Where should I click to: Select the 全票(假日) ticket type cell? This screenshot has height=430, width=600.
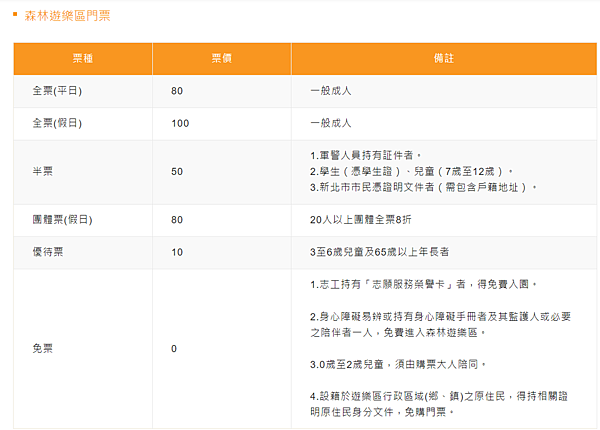(56, 124)
